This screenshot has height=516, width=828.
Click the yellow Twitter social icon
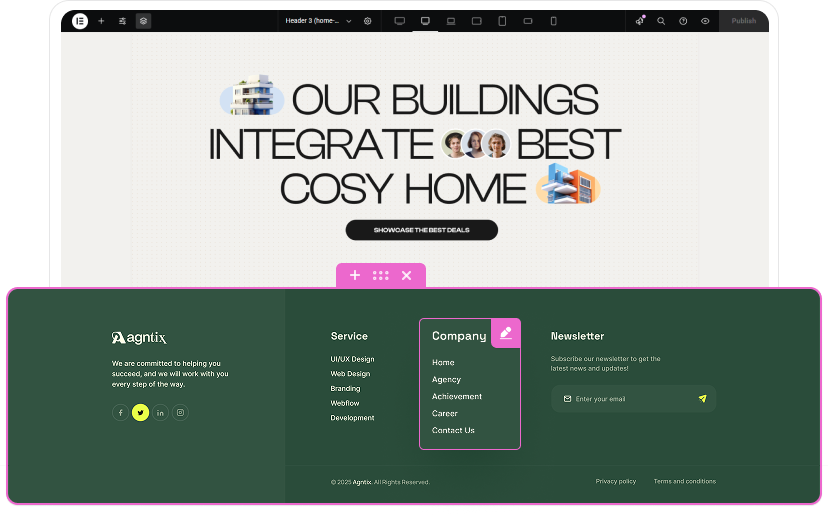(140, 412)
